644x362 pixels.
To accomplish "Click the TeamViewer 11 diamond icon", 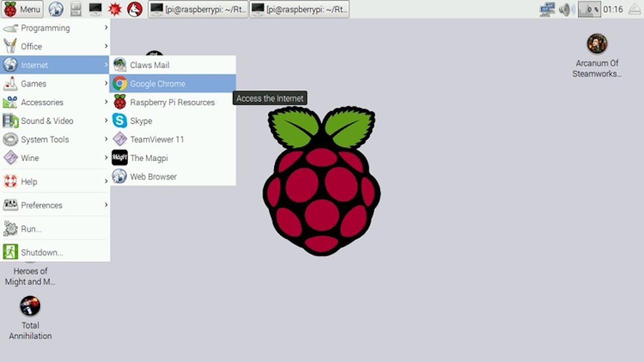I will pyautogui.click(x=120, y=139).
